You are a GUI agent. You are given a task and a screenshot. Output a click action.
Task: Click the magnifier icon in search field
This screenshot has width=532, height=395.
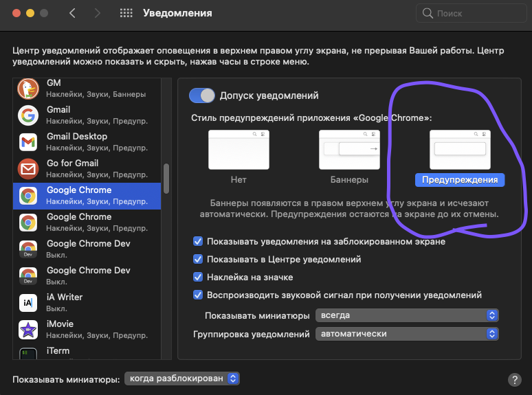click(428, 13)
